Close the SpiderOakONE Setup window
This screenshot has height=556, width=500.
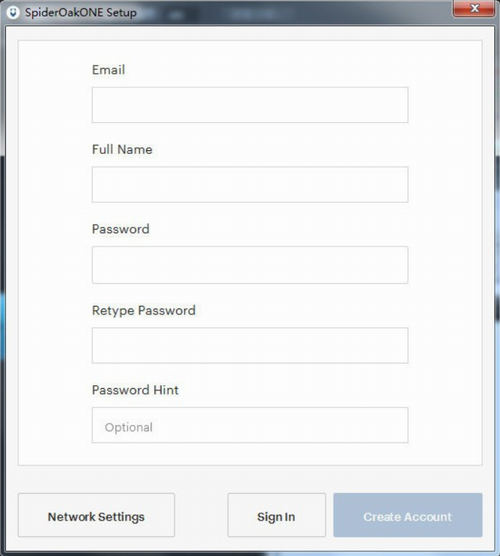474,8
